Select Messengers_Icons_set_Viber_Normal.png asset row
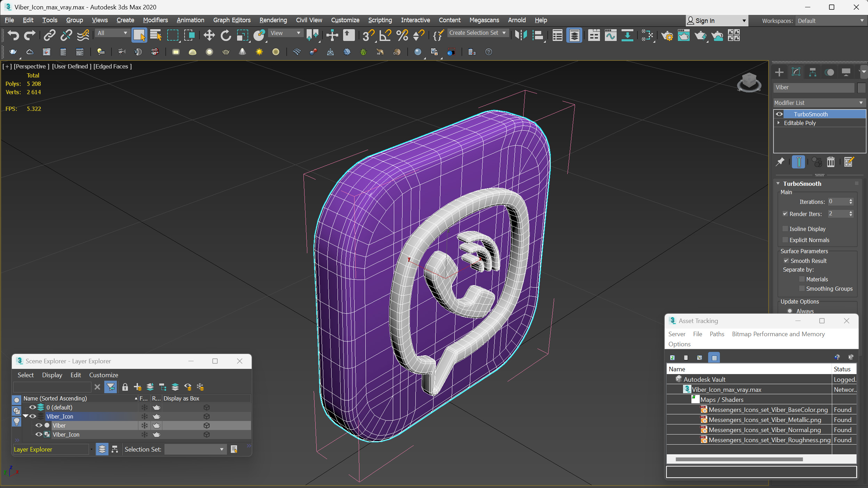This screenshot has width=868, height=488. coord(761,430)
